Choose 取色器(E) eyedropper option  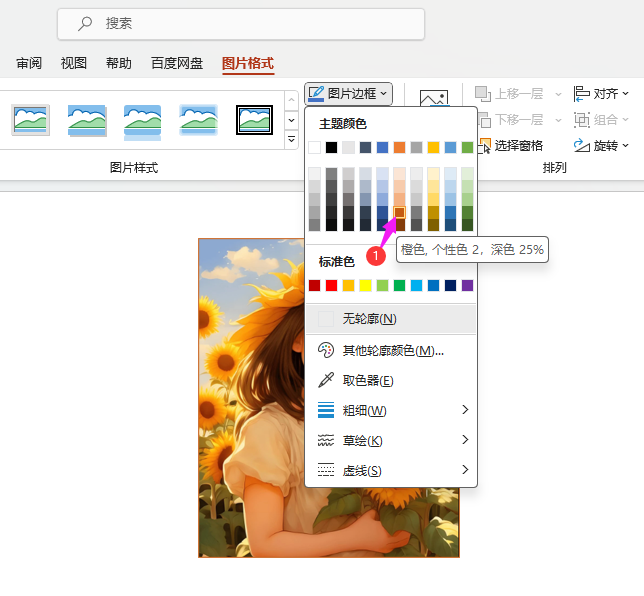coord(391,380)
